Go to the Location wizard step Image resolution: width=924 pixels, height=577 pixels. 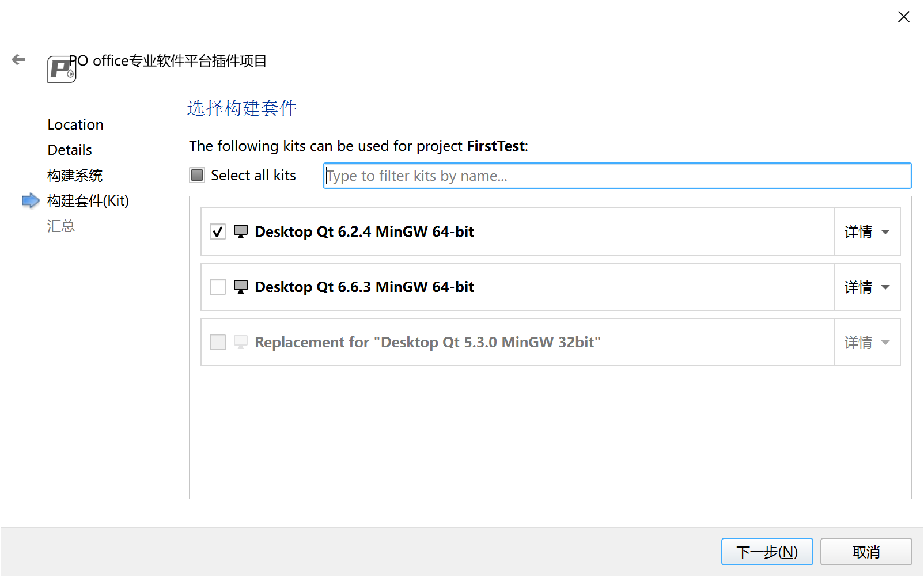click(75, 124)
